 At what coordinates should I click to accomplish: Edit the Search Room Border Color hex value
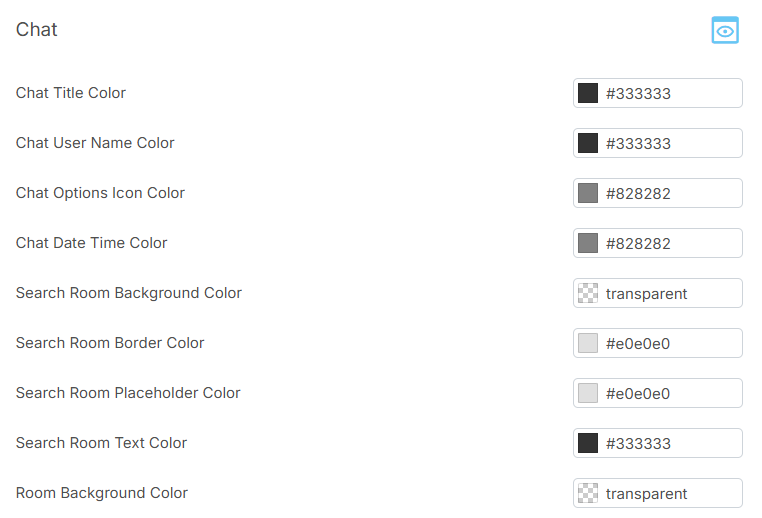(x=670, y=343)
